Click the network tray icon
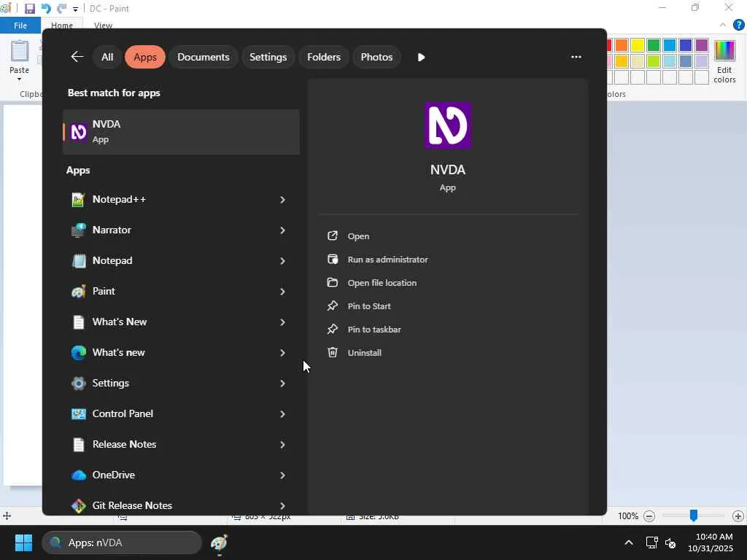The width and height of the screenshot is (747, 560). (x=651, y=542)
